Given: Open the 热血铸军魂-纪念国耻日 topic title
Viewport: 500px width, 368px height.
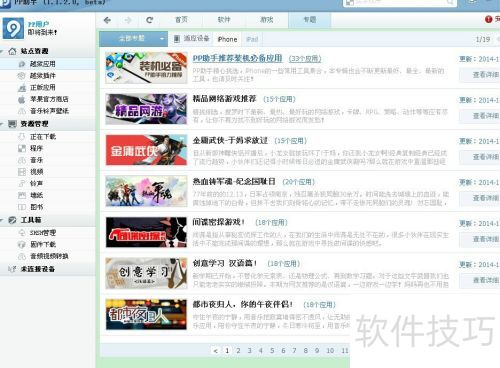Looking at the screenshot, I should [x=234, y=182].
